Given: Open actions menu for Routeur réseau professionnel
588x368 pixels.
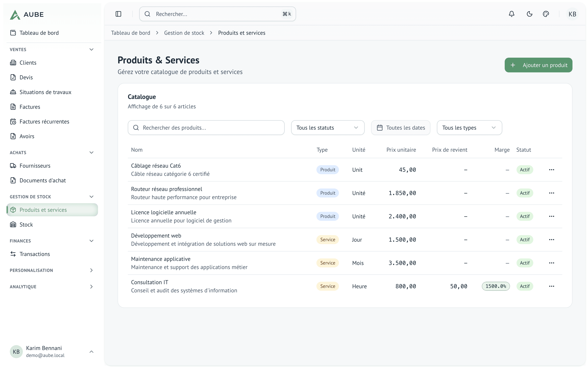Looking at the screenshot, I should [551, 193].
